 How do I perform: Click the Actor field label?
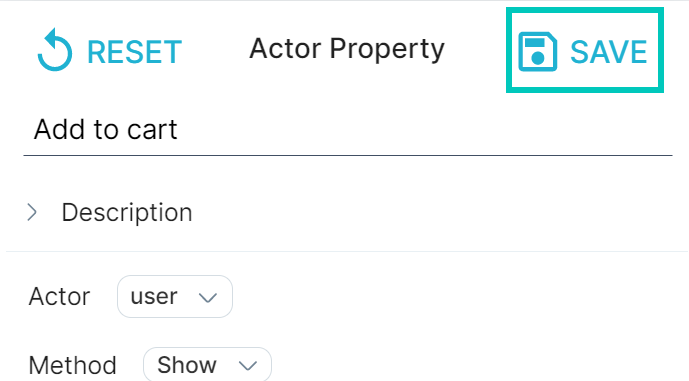59,297
